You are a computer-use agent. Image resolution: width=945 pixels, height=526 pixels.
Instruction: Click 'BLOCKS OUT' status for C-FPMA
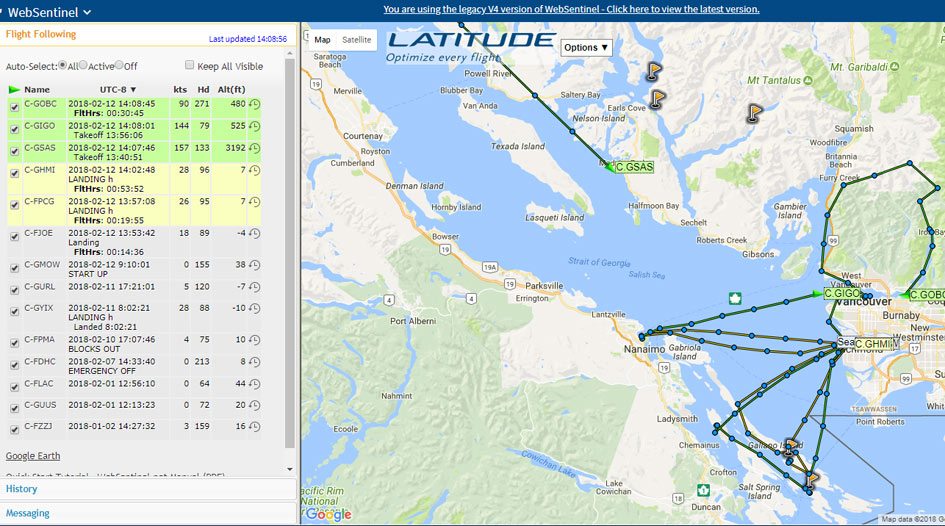tap(94, 349)
